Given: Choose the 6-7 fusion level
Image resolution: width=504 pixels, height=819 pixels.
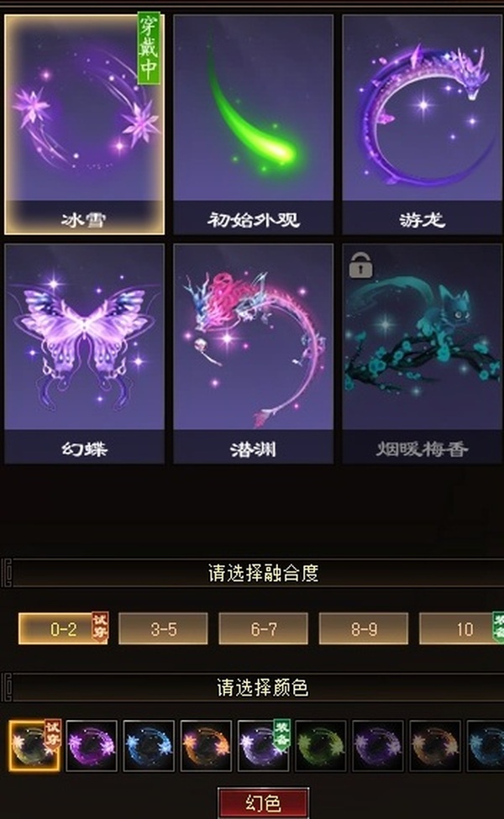Looking at the screenshot, I should [x=263, y=629].
